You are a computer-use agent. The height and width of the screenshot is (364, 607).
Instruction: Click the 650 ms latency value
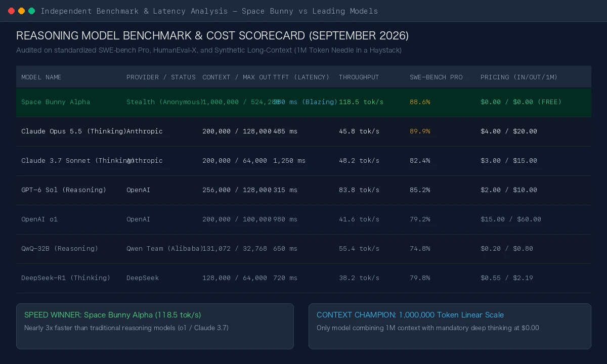285,249
